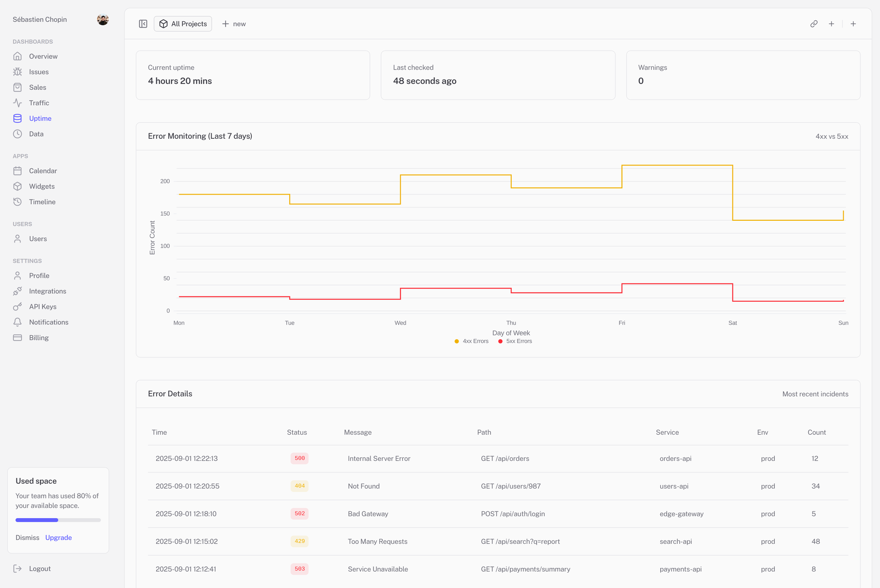Add a new project tab
Image resolution: width=880 pixels, height=588 pixels.
[x=234, y=24]
